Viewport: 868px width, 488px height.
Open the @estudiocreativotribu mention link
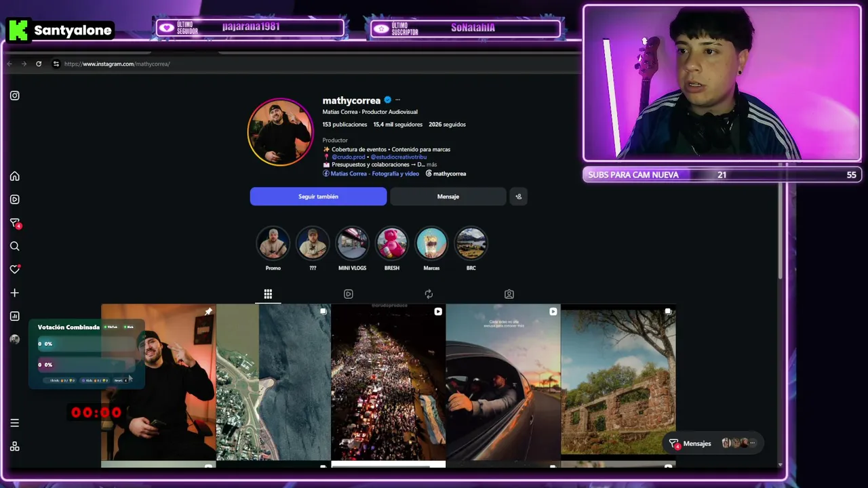(x=399, y=157)
